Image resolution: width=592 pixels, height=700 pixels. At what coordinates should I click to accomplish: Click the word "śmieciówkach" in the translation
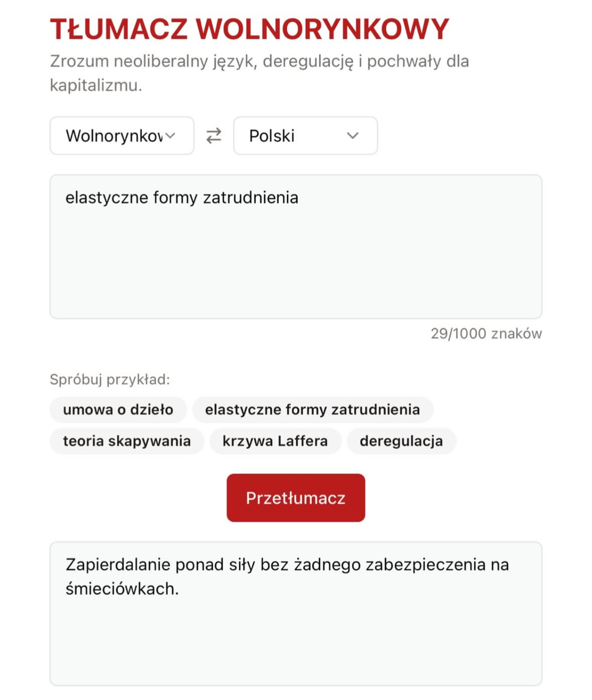click(x=122, y=589)
